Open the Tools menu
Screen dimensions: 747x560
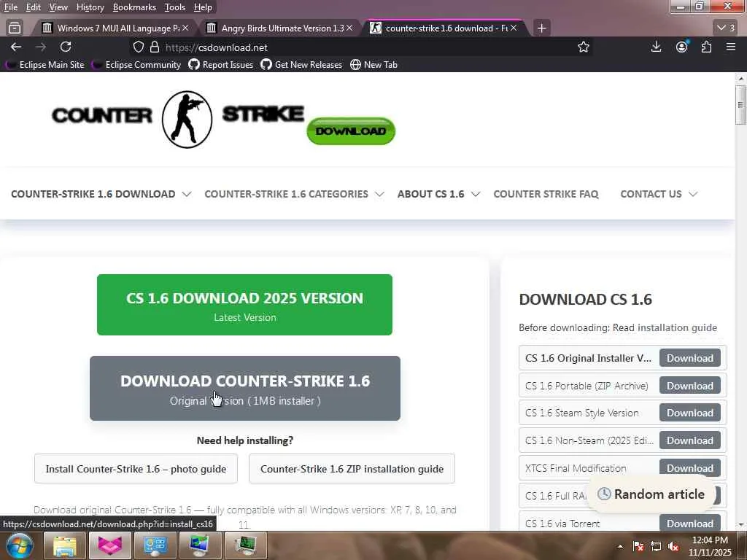click(x=174, y=7)
